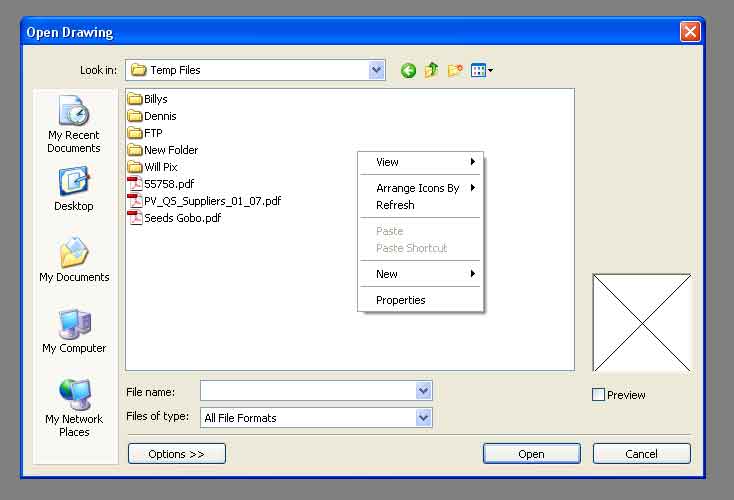Select PV_QS_Suppliers_01_07.pdf file icon

click(x=135, y=200)
